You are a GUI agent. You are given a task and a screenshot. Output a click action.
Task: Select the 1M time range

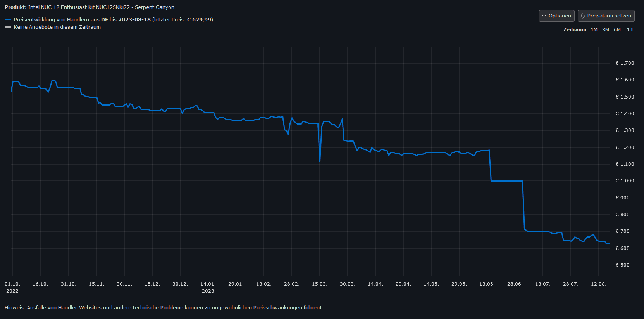coord(594,30)
